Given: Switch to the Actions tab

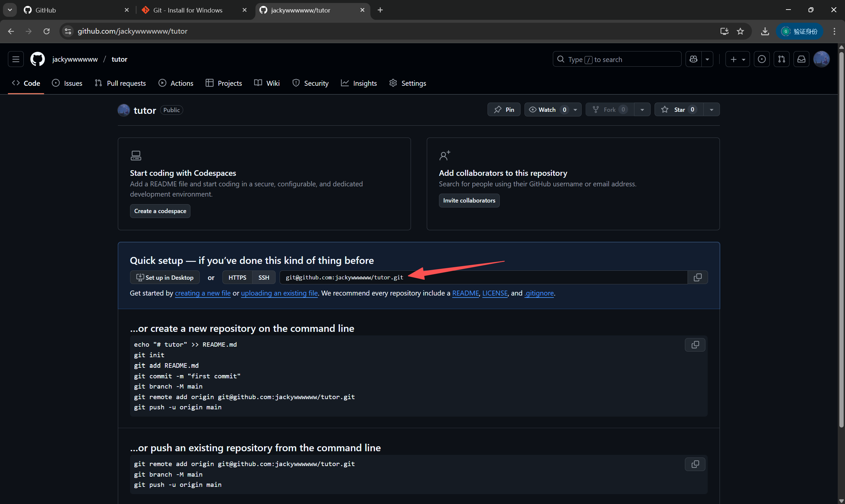Looking at the screenshot, I should coord(176,83).
